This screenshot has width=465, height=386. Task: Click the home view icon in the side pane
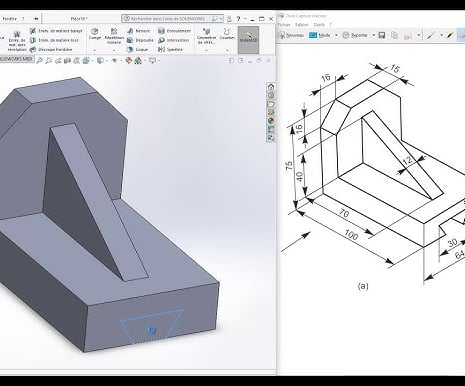(271, 87)
